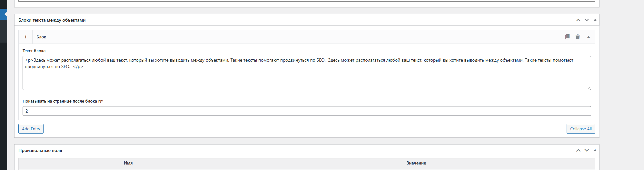Move 'Блоки текста между объектами' panel up
The height and width of the screenshot is (170, 644).
point(578,20)
